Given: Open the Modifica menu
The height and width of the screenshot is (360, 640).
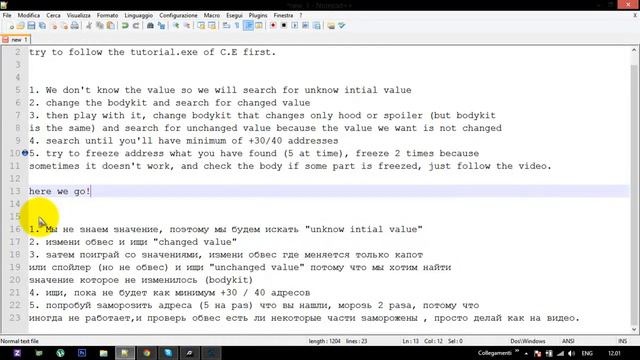Looking at the screenshot, I should pyautogui.click(x=29, y=15).
